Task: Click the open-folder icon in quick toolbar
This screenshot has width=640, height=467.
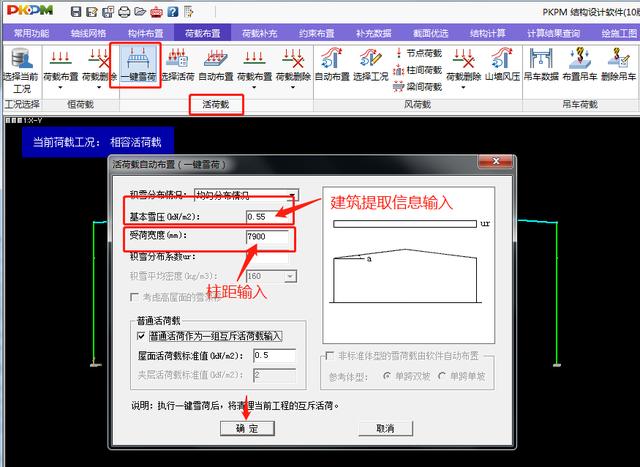Action: pos(140,12)
